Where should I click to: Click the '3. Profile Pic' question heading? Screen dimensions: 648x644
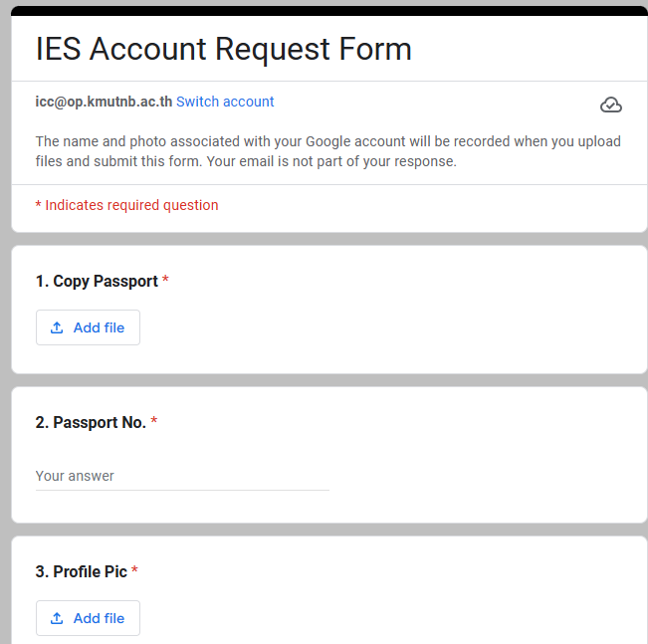click(82, 571)
